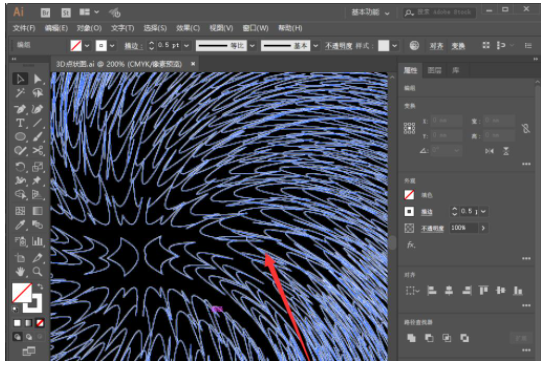Click the fill swatch in toolbox
545x366 pixels.
[x=22, y=293]
